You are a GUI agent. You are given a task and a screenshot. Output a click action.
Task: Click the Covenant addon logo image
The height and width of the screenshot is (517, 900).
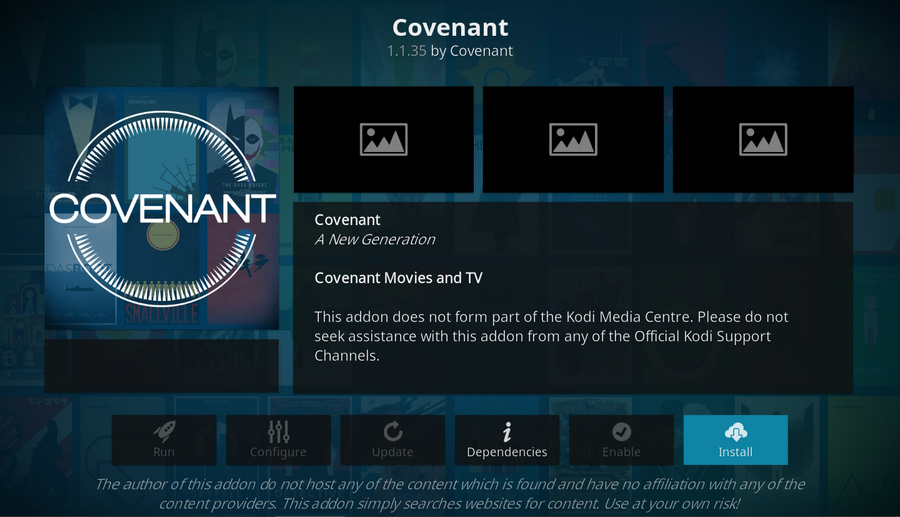point(162,208)
